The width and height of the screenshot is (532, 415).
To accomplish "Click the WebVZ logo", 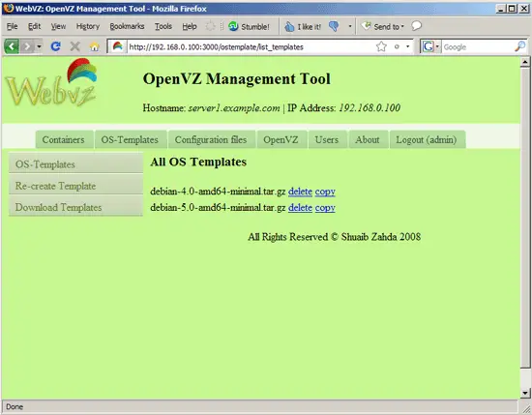I will [x=51, y=83].
